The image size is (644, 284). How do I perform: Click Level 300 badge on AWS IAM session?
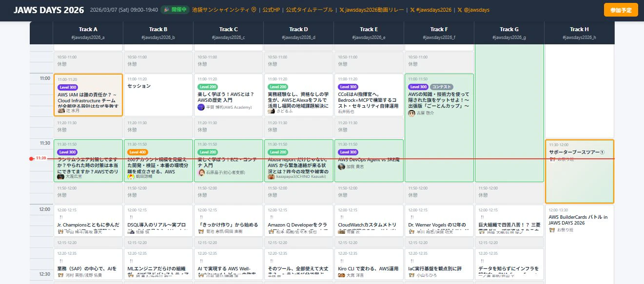pyautogui.click(x=67, y=87)
